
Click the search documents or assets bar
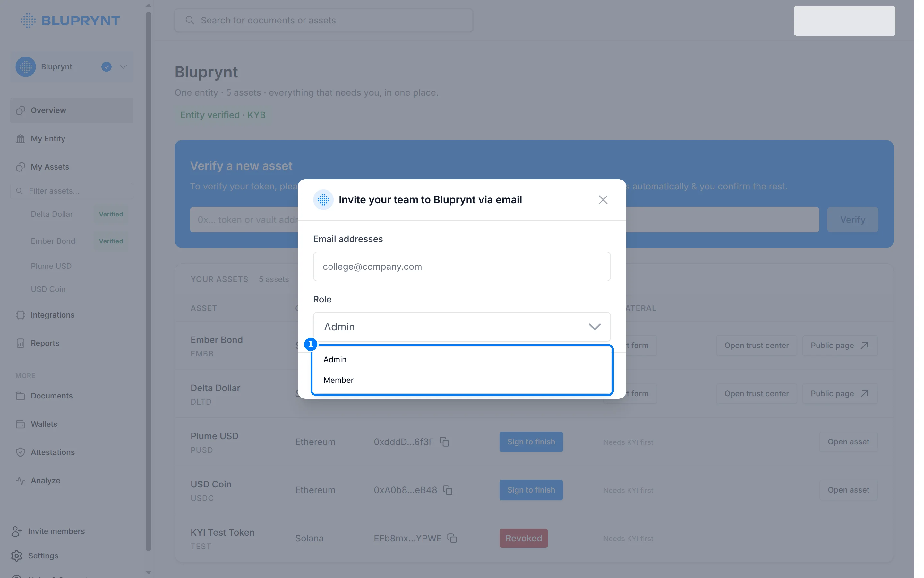pos(324,20)
